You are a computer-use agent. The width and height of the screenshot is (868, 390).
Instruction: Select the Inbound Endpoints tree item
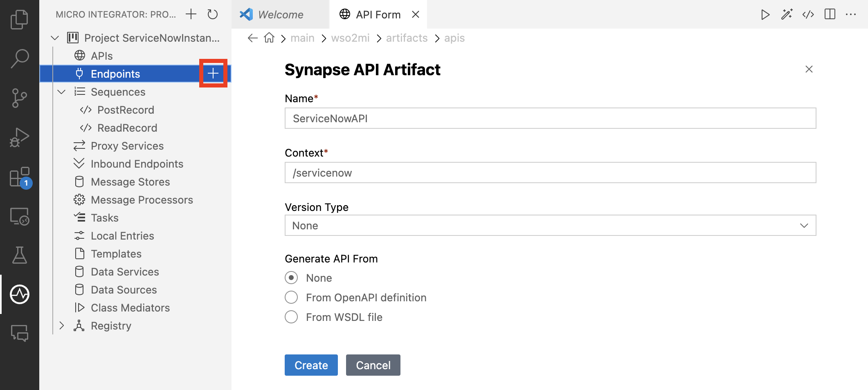(135, 164)
